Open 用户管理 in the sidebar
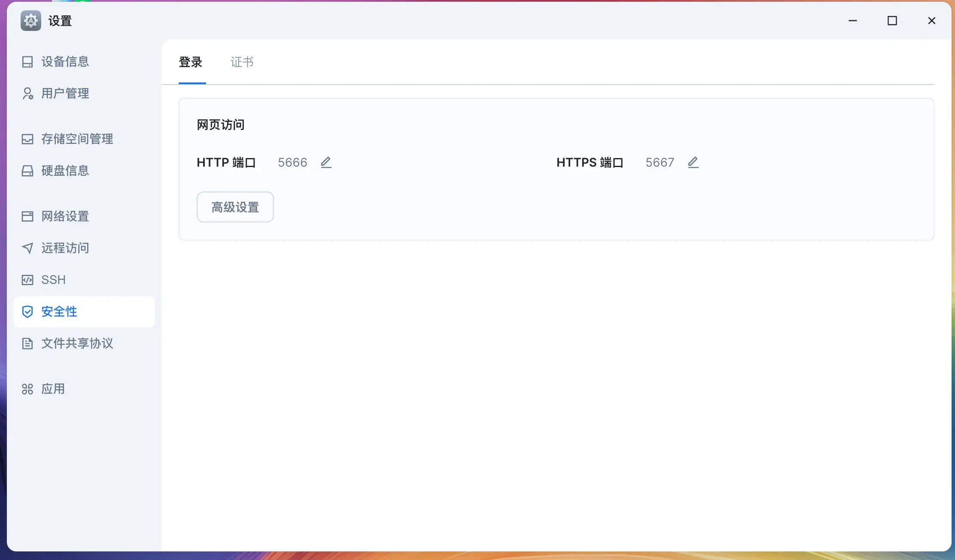 click(84, 94)
